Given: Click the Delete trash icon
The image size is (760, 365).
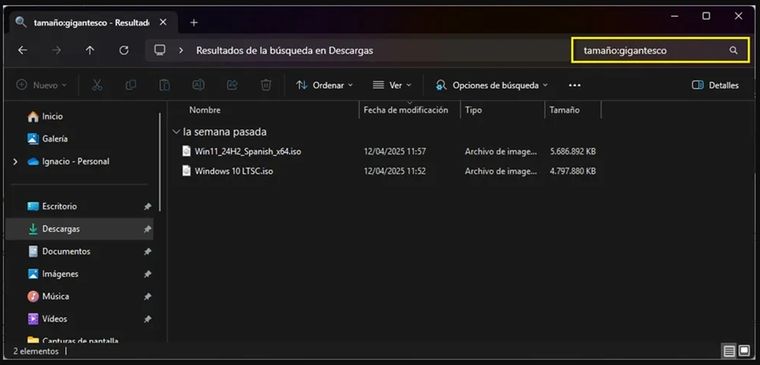Looking at the screenshot, I should pos(266,85).
